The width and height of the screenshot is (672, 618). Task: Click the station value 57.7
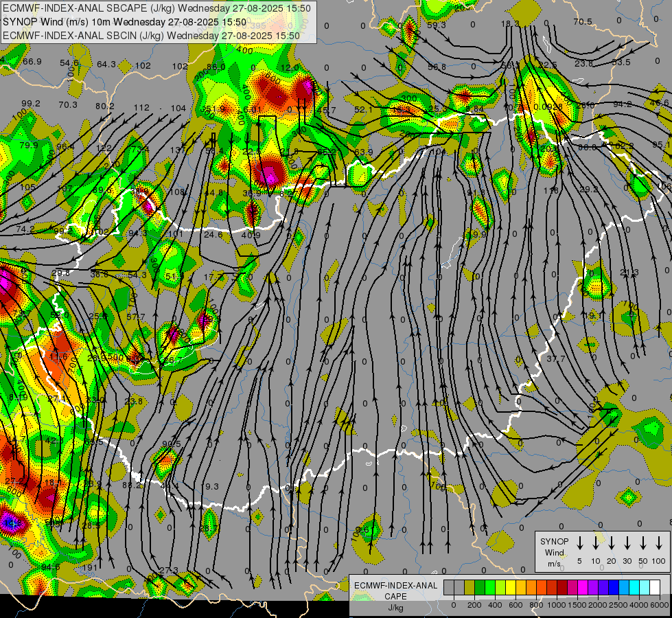(136, 317)
